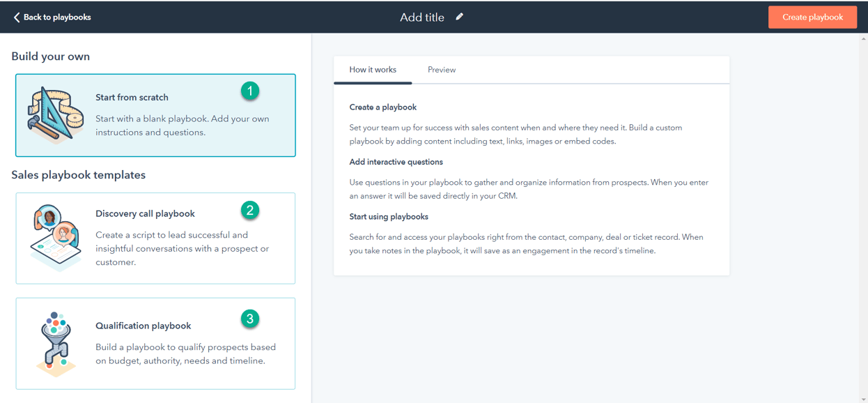Switch to the Preview tab
The width and height of the screenshot is (868, 403).
(x=442, y=70)
